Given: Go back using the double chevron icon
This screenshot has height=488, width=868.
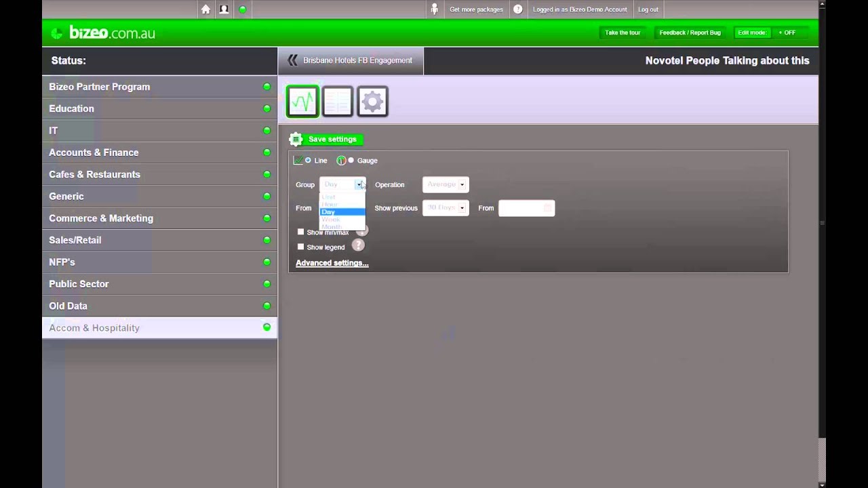Looking at the screenshot, I should coord(292,60).
